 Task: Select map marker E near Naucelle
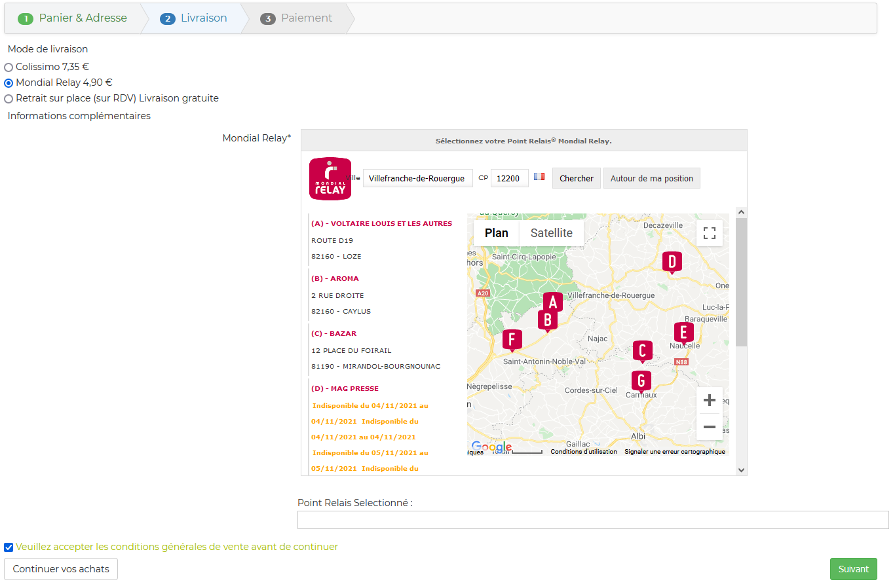(x=683, y=332)
